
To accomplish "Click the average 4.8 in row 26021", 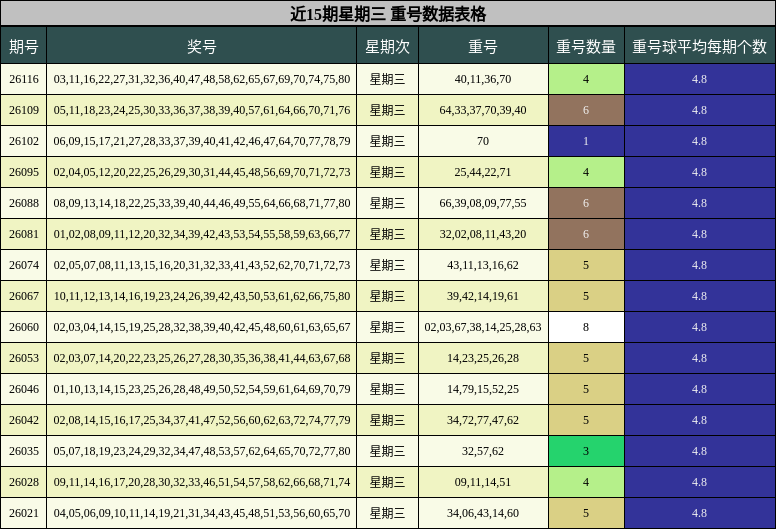I will (x=700, y=513).
